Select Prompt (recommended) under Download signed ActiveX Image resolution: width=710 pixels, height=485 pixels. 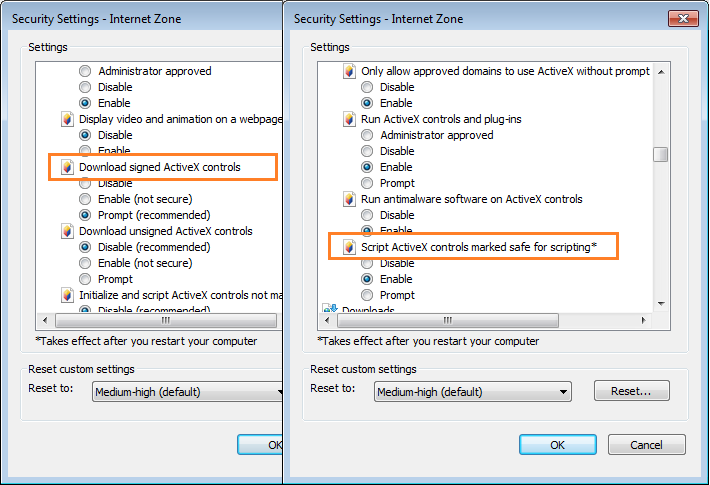click(85, 215)
